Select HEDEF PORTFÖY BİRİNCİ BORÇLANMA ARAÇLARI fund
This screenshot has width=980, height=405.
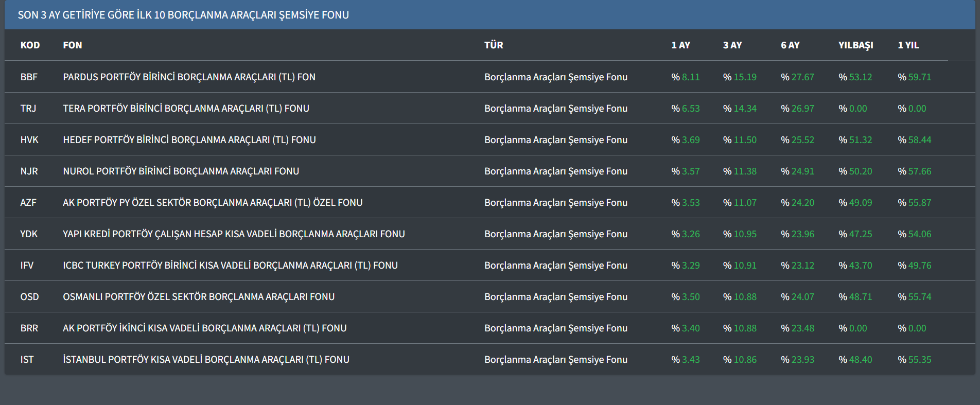[189, 140]
